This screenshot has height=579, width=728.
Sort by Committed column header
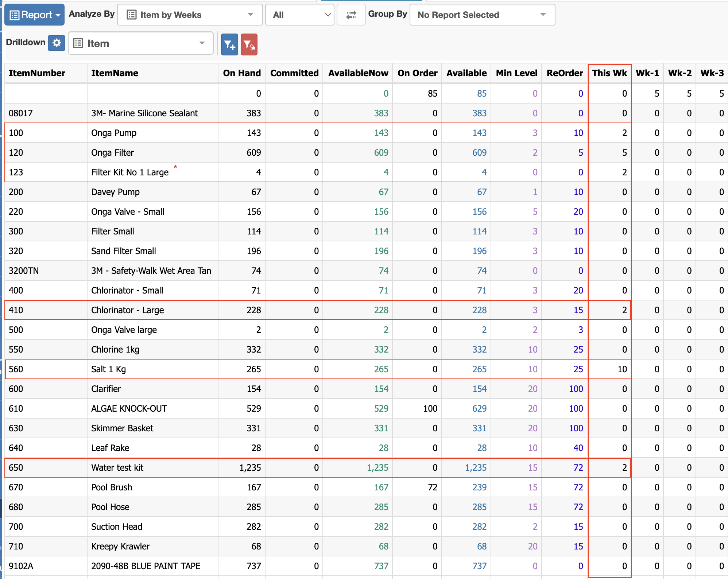tap(294, 73)
